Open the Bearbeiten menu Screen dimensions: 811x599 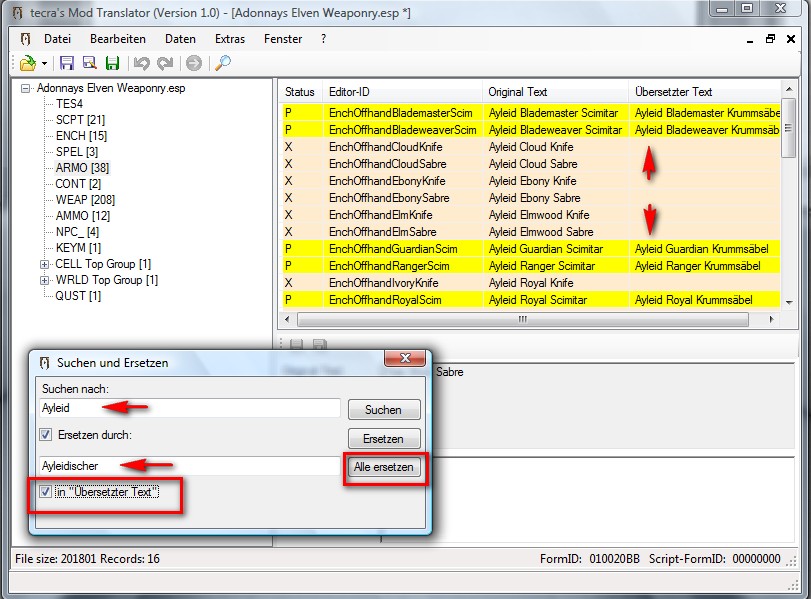pos(118,39)
